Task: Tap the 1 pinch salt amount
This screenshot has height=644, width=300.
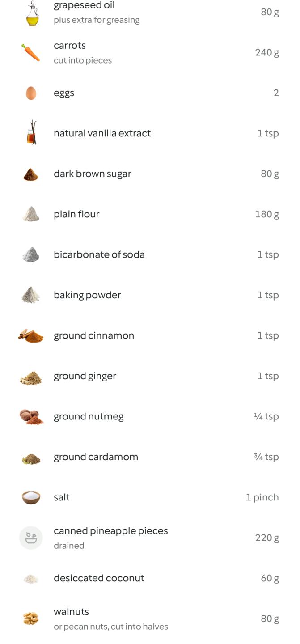Action: tap(262, 497)
